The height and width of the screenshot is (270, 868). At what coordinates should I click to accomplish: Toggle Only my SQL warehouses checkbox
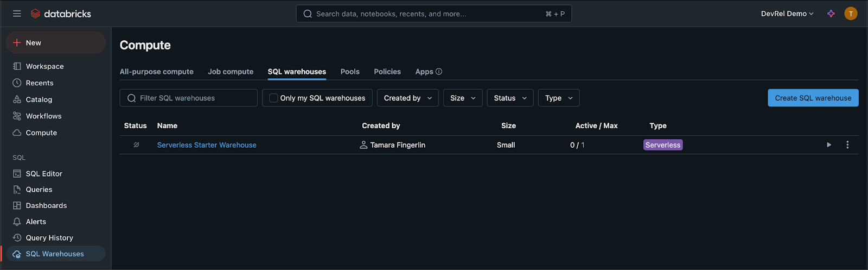274,98
